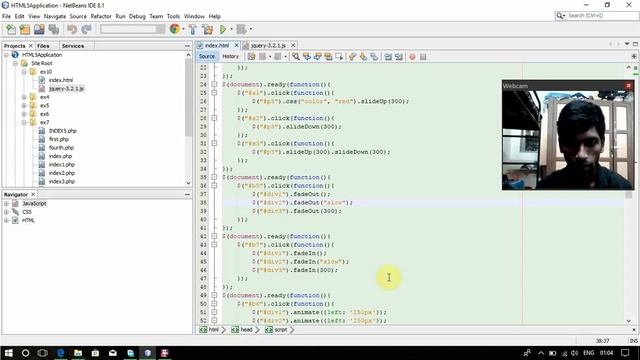Expand the ex5 folder node
The image size is (640, 360).
24,106
